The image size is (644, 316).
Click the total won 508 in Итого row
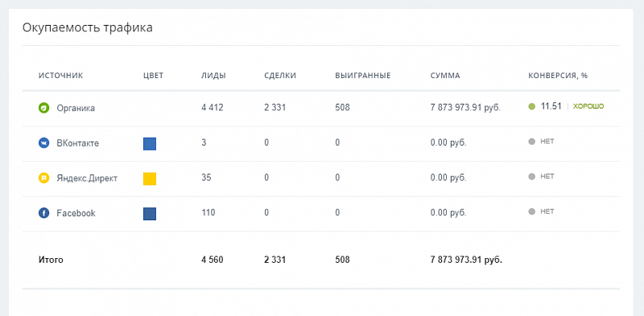tap(343, 260)
